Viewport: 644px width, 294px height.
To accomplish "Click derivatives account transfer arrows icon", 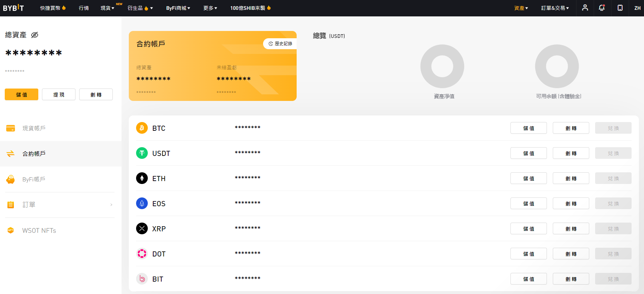I will [x=11, y=154].
